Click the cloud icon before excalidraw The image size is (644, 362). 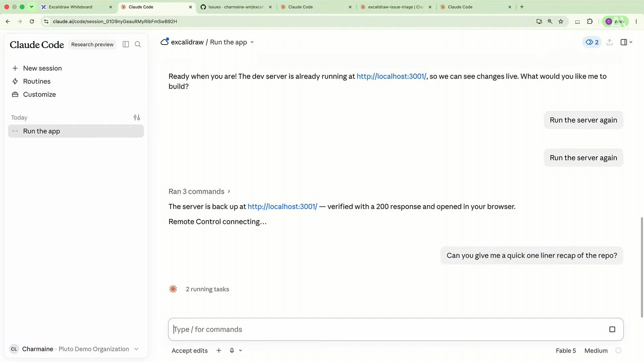coord(165,42)
